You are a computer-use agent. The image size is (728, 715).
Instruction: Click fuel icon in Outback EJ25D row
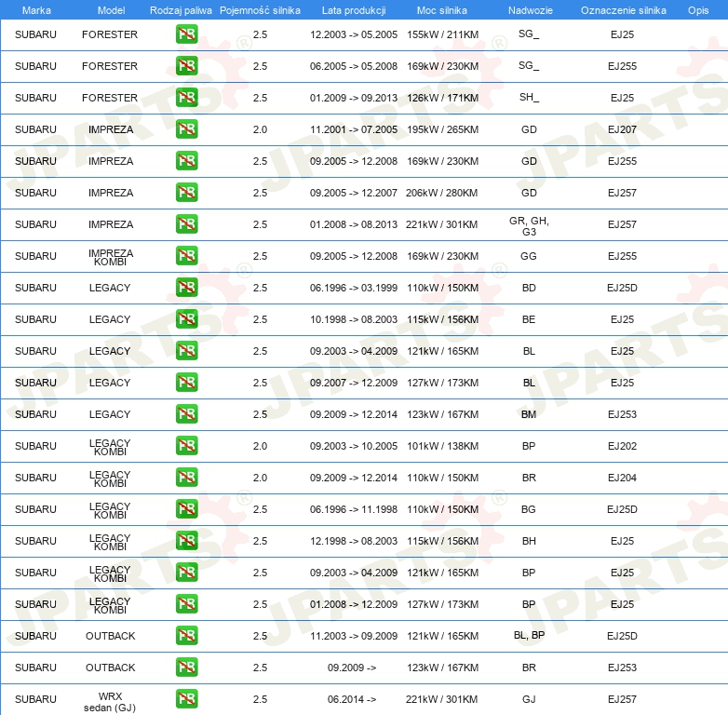tap(186, 636)
